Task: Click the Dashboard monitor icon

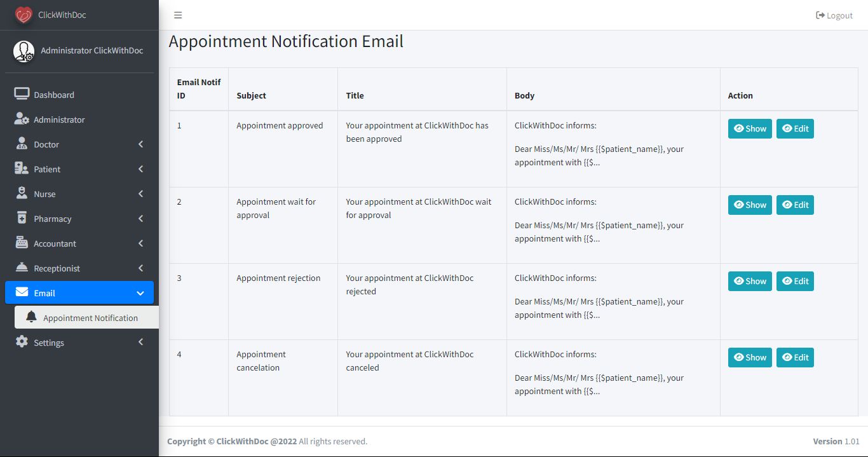Action: (x=22, y=94)
